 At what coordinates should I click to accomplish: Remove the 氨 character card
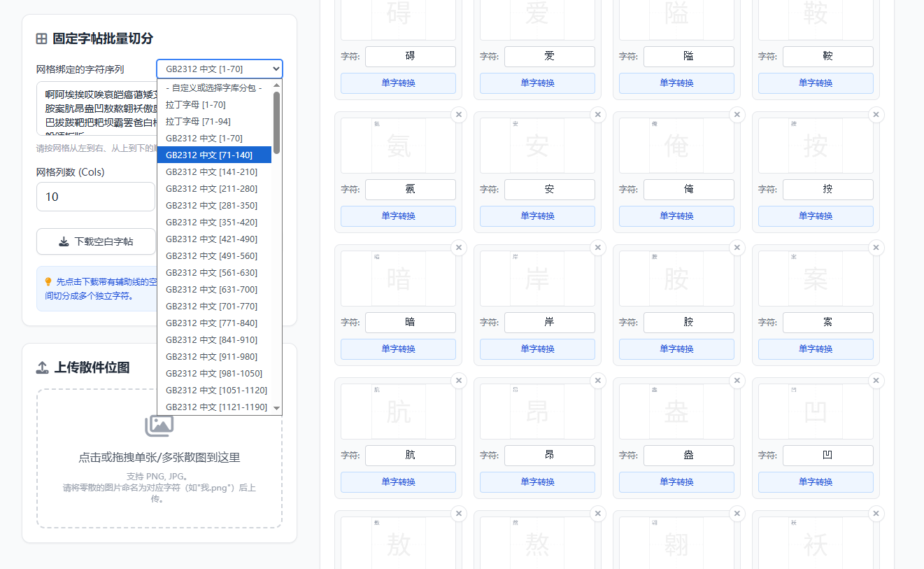(x=459, y=115)
